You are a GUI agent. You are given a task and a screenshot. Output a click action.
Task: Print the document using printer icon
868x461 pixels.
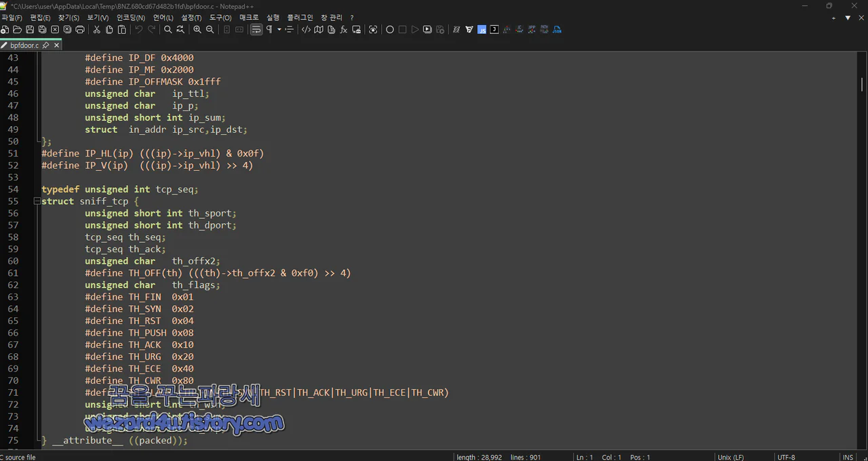point(80,30)
